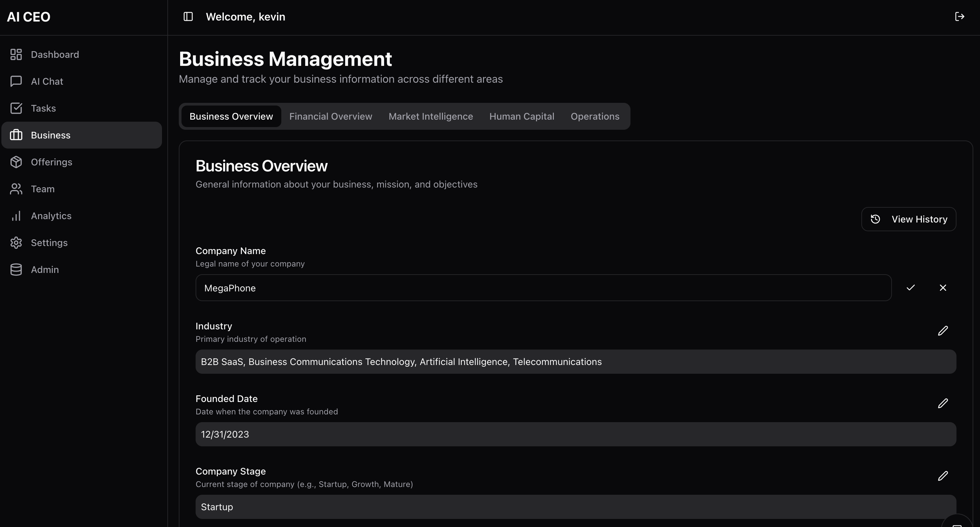Switch to Market Intelligence tab
980x527 pixels.
click(431, 116)
